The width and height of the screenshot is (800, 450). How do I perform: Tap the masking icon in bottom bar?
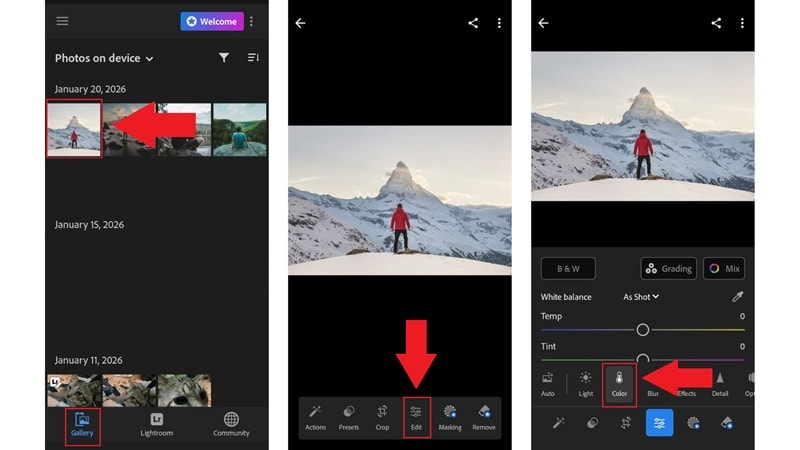[x=693, y=422]
